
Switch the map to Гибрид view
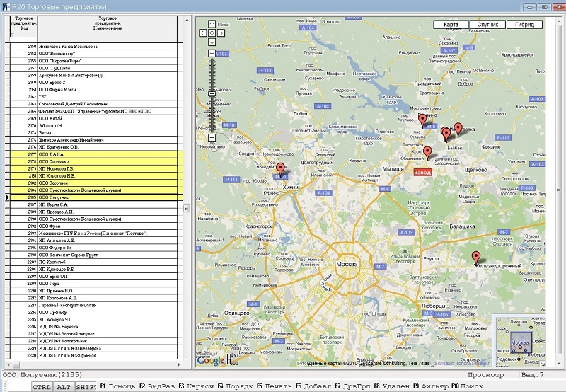[x=524, y=25]
